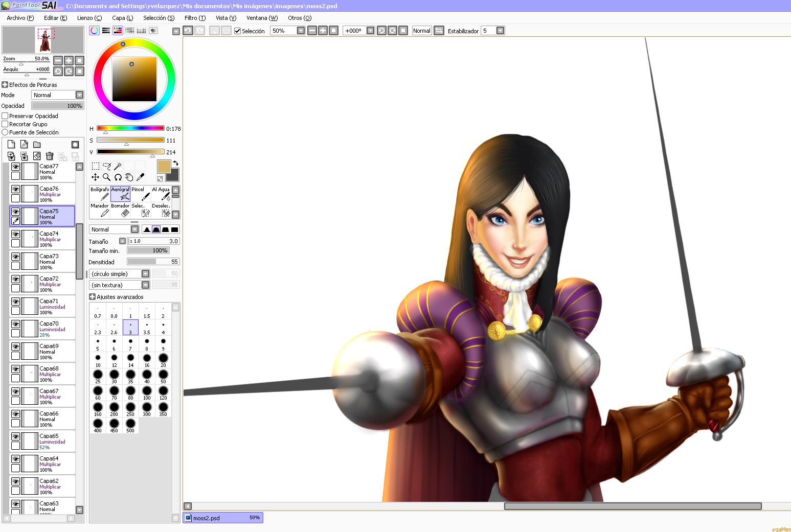Click the Normal view mode button in toolbar

pyautogui.click(x=422, y=31)
